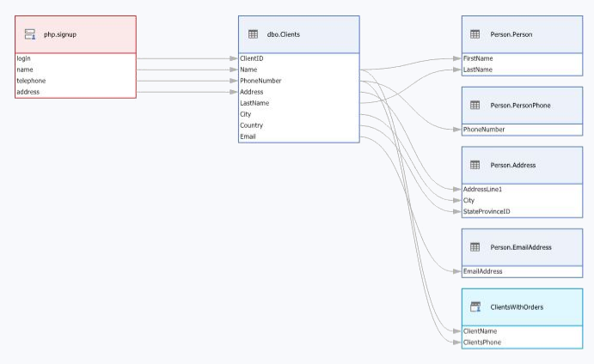This screenshot has width=594, height=364.
Task: Select the StateProvinceID column in Person.Address
Action: (x=486, y=211)
